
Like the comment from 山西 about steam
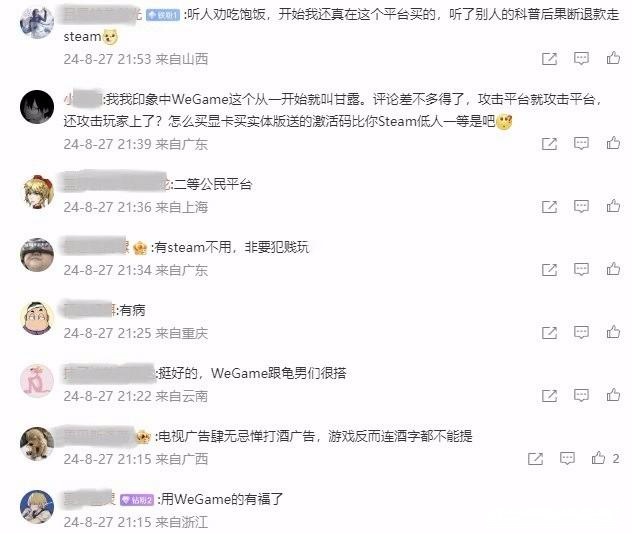[613, 58]
